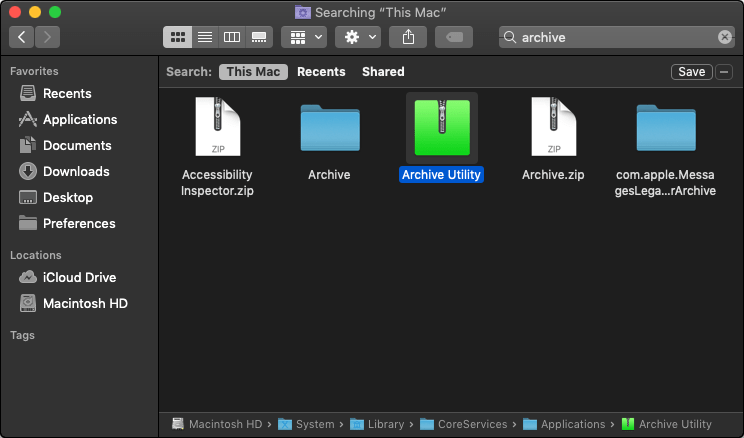Image resolution: width=744 pixels, height=438 pixels.
Task: Open the group-by dropdown in toolbar
Action: (304, 37)
